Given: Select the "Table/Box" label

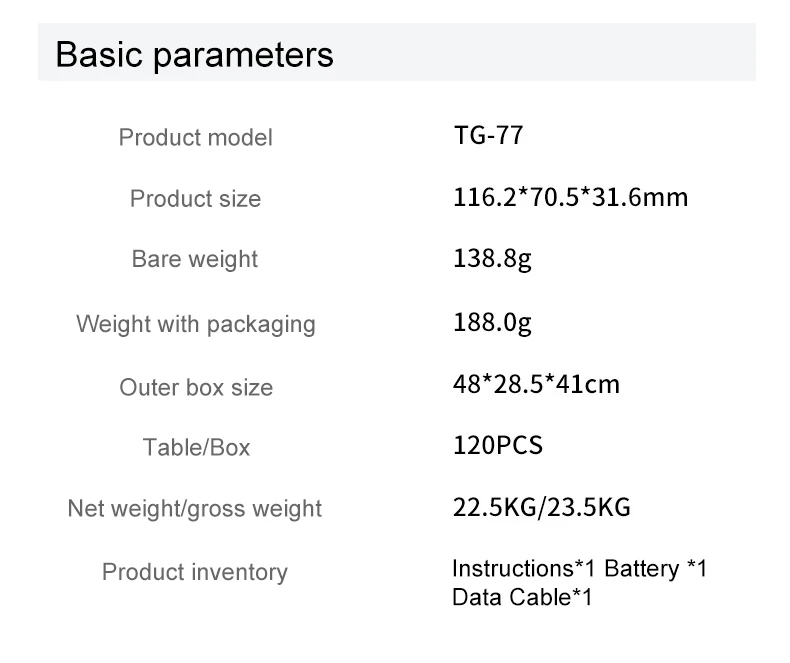Looking at the screenshot, I should coord(196,447).
